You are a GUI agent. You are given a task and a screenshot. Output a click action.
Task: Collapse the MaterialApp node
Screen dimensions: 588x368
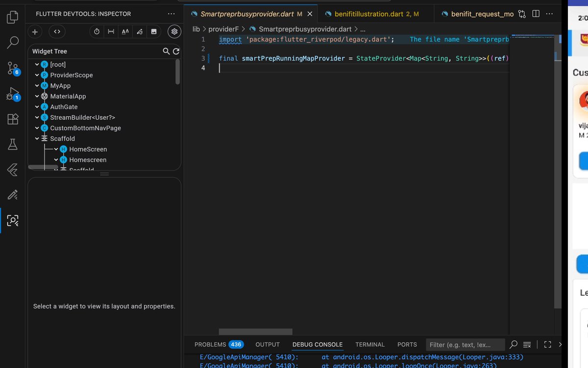tap(37, 96)
